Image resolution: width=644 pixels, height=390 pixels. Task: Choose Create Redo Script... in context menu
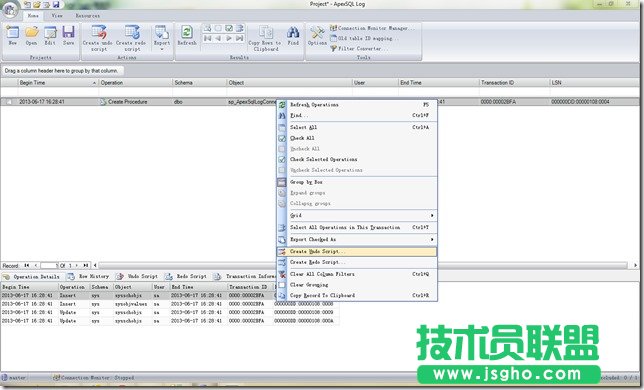(x=357, y=262)
